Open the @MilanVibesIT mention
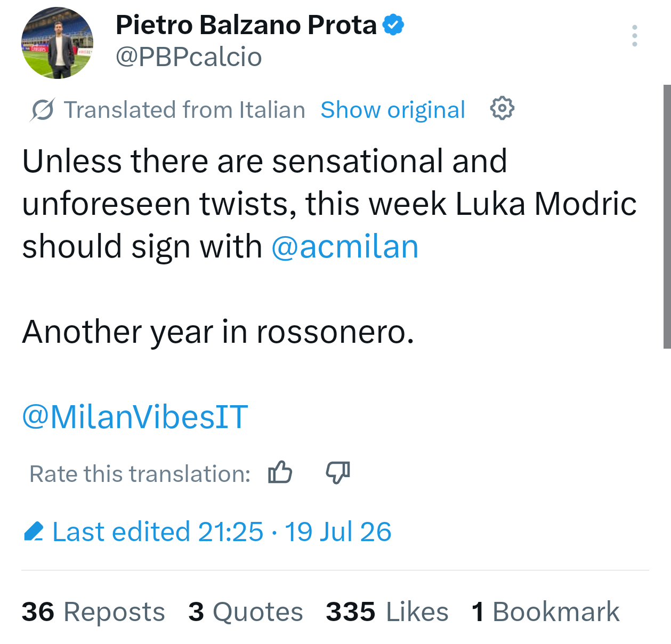The width and height of the screenshot is (671, 644). (x=135, y=417)
